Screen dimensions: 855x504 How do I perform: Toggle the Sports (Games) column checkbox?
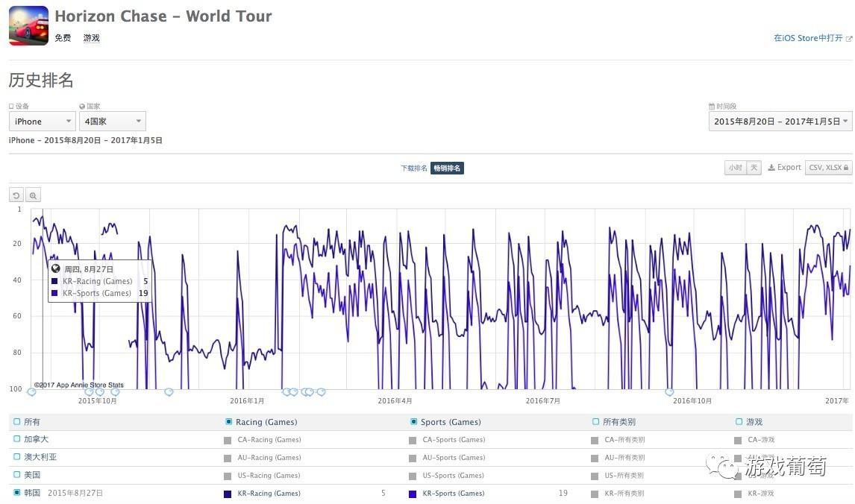pos(414,422)
